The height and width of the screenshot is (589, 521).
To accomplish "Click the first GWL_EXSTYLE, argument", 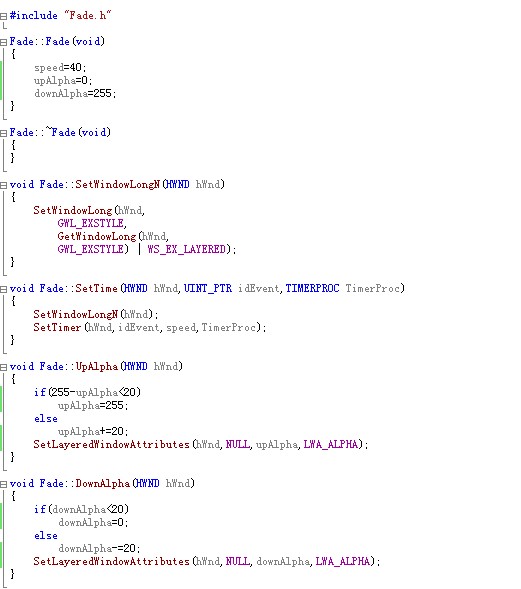I will coord(92,223).
